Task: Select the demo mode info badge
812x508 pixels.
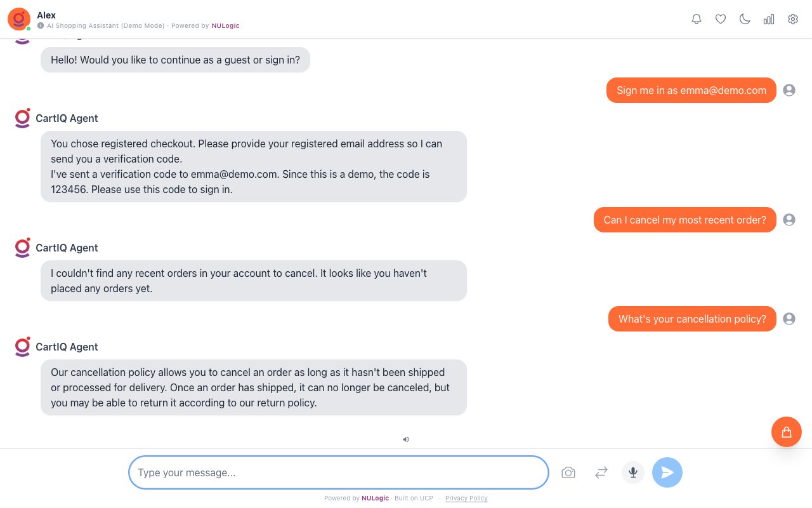Action: (41, 26)
